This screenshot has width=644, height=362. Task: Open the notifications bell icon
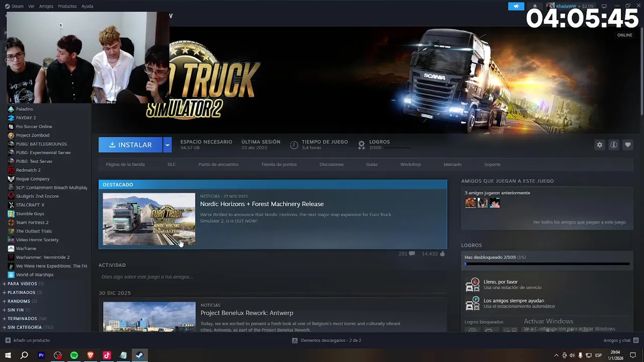coord(535,6)
